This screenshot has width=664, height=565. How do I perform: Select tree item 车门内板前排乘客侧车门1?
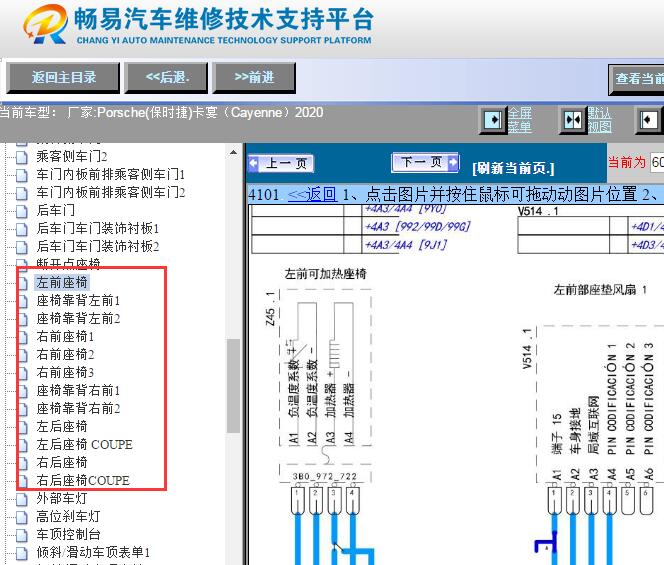pos(111,174)
